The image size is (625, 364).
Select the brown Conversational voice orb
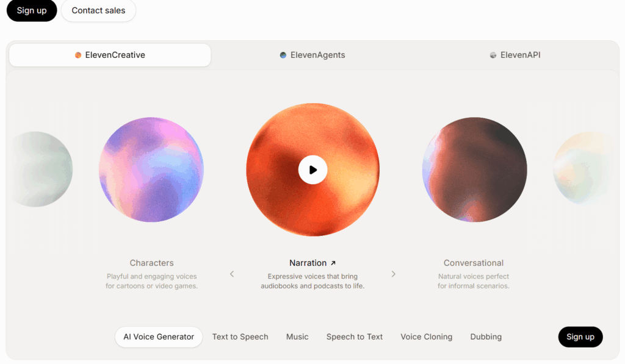[474, 170]
